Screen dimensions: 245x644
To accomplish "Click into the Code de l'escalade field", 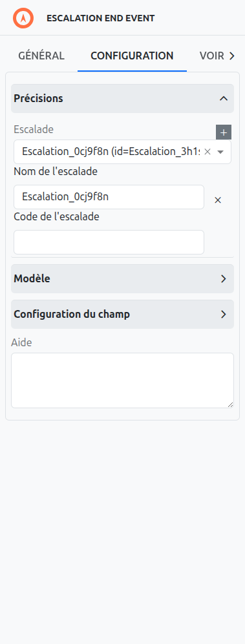I will pyautogui.click(x=109, y=242).
